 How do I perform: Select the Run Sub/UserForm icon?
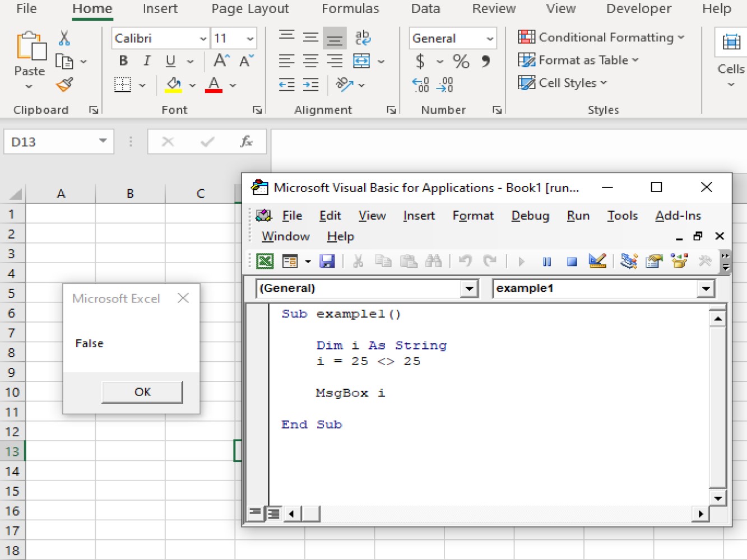pos(521,261)
